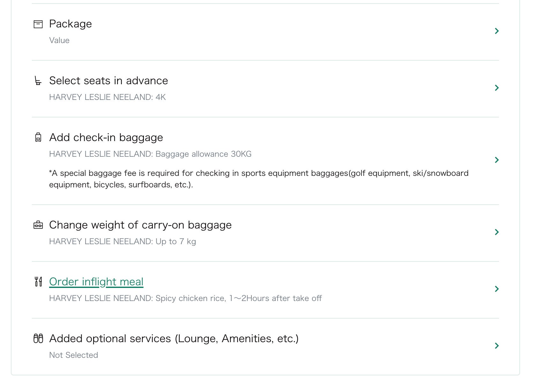Expand the Package row chevron
The image size is (536, 392).
[x=497, y=31]
